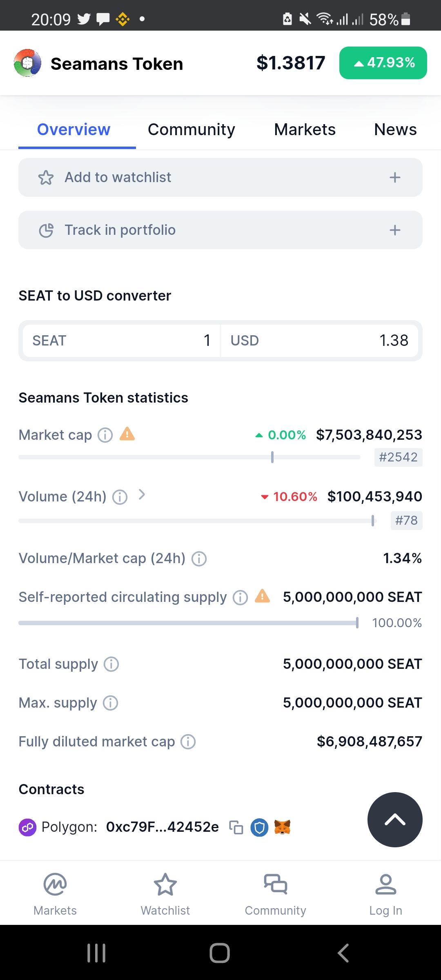Screen dimensions: 441x980
Task: Tap Log In in bottom bar
Action: [385, 894]
